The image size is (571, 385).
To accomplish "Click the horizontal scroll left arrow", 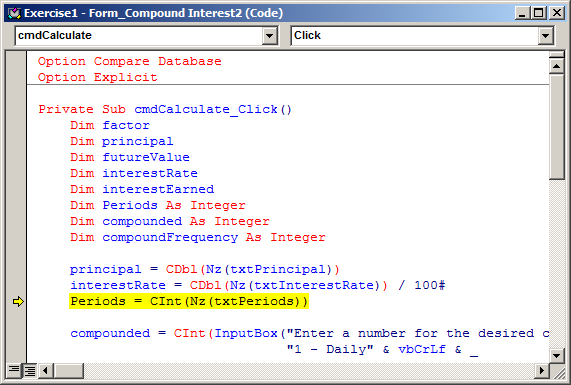I will (46, 370).
